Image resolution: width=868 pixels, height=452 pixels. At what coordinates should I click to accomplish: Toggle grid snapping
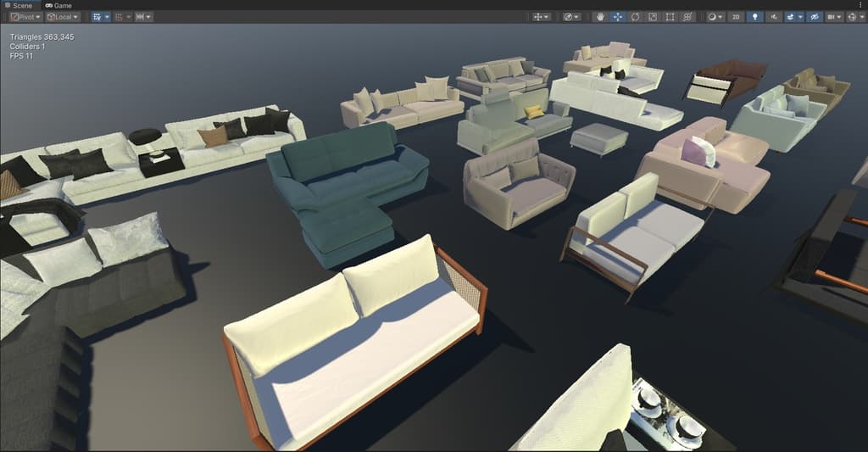tap(119, 17)
